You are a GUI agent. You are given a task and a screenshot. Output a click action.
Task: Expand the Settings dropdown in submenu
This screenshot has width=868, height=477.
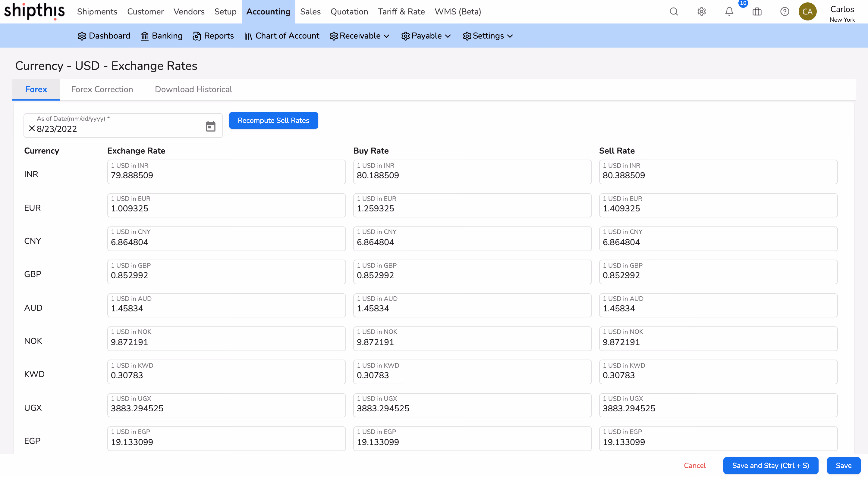[x=488, y=36]
